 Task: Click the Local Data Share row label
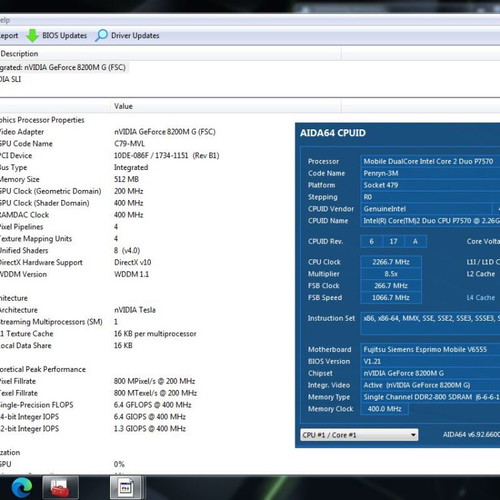coord(26,346)
